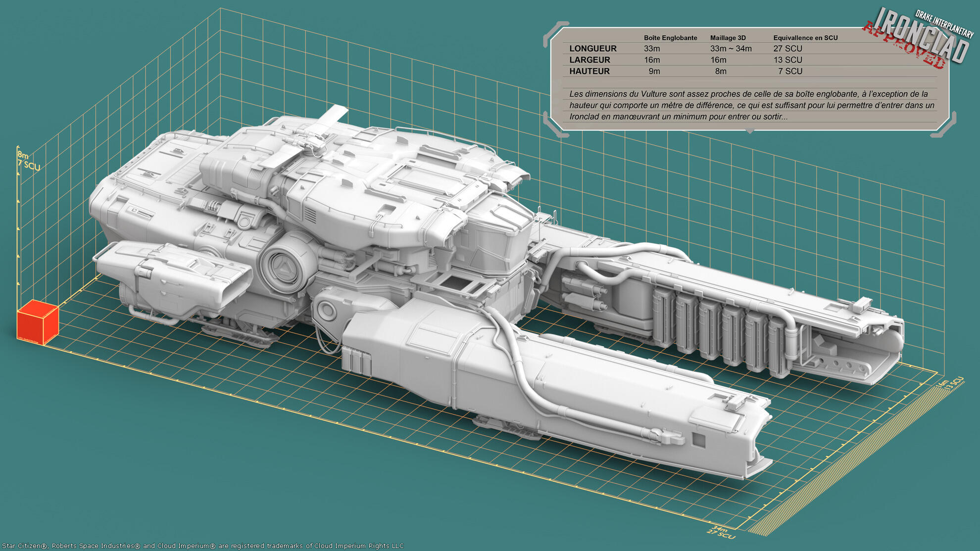Select the "Maillage 3D" column header
The width and height of the screenshot is (980, 551).
(728, 38)
